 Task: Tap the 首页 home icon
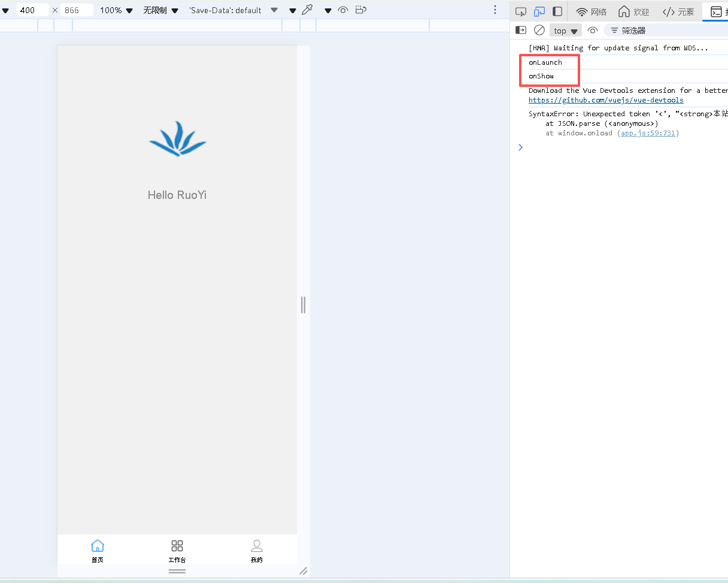click(x=98, y=546)
